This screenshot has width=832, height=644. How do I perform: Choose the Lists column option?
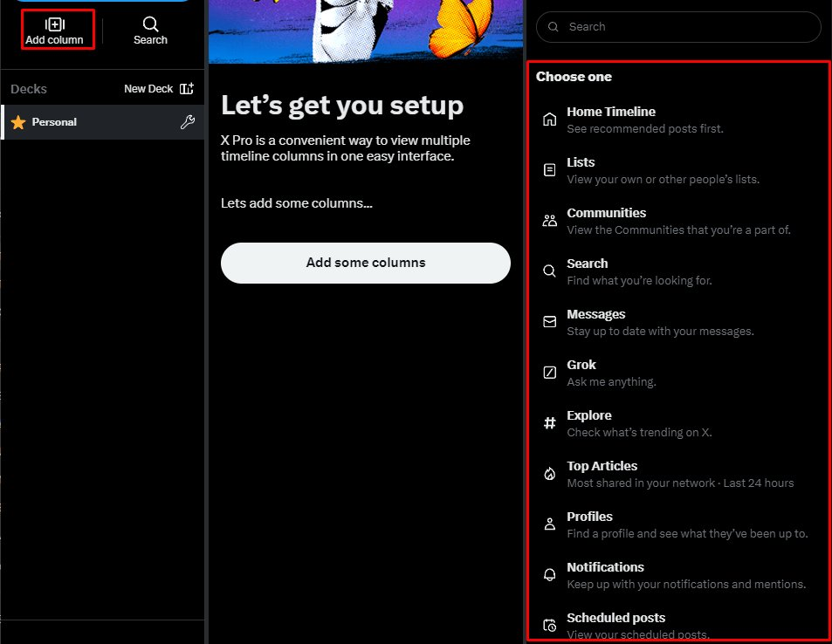(x=678, y=170)
